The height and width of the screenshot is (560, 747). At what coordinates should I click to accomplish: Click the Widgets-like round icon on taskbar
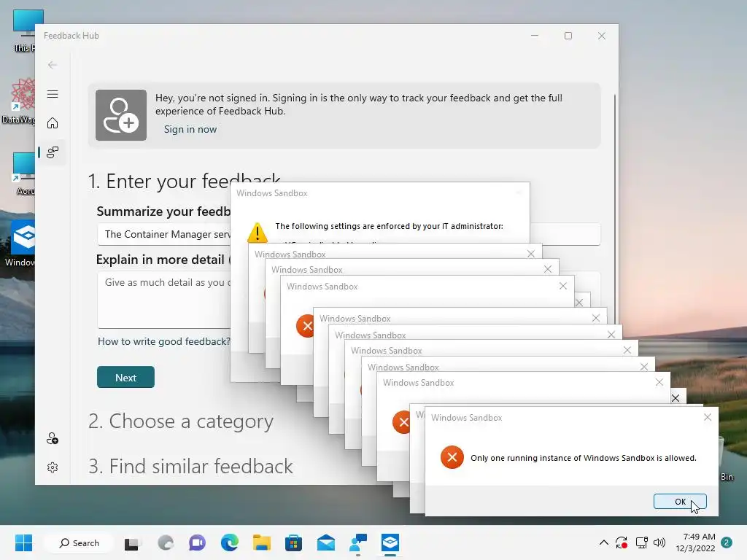pyautogui.click(x=166, y=542)
